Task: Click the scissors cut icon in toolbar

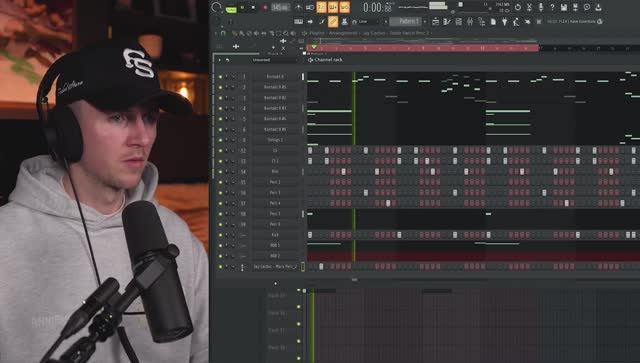Action: (x=529, y=7)
